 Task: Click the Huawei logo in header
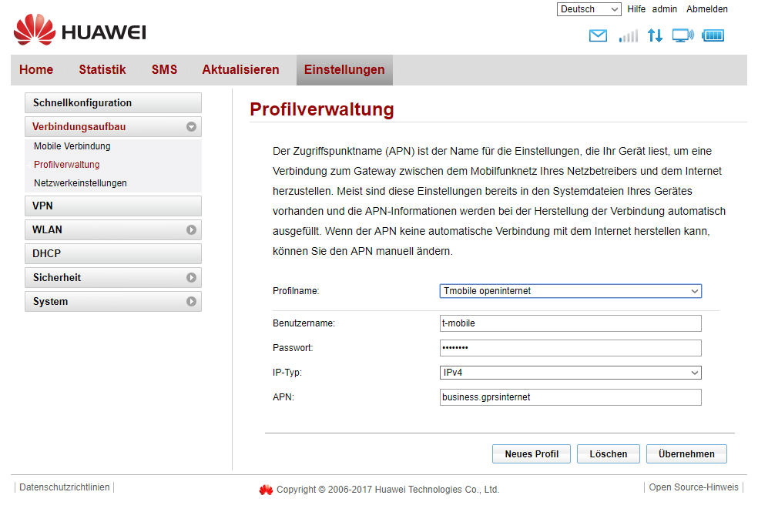[79, 31]
